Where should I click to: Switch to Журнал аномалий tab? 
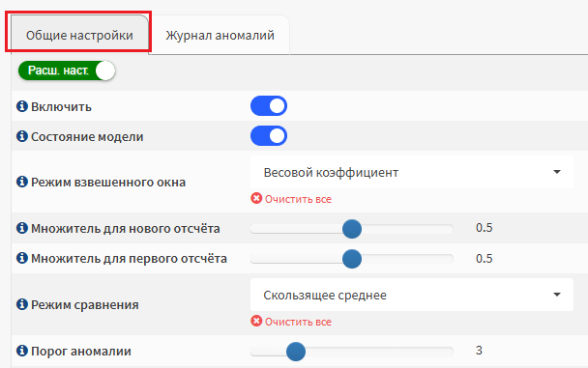[x=220, y=35]
